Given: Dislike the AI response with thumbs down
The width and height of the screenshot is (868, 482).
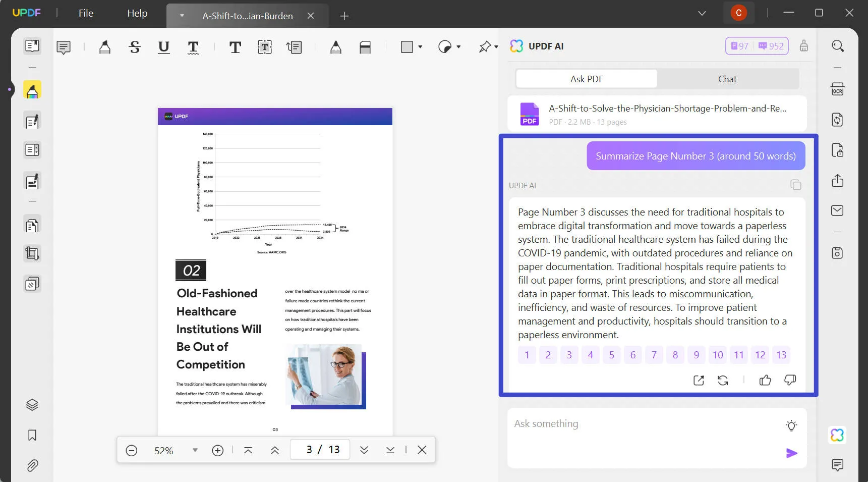Looking at the screenshot, I should click(x=790, y=380).
